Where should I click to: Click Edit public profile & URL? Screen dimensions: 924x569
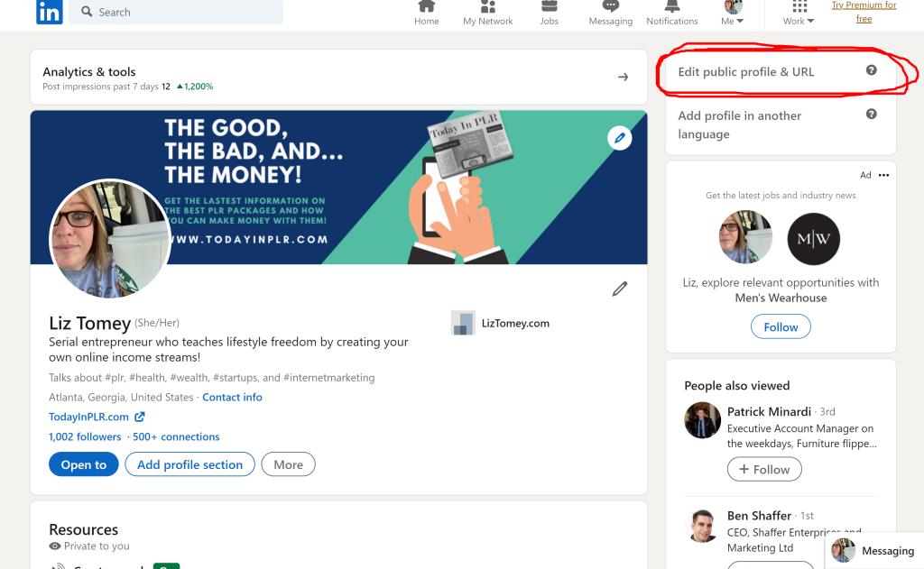tap(746, 72)
